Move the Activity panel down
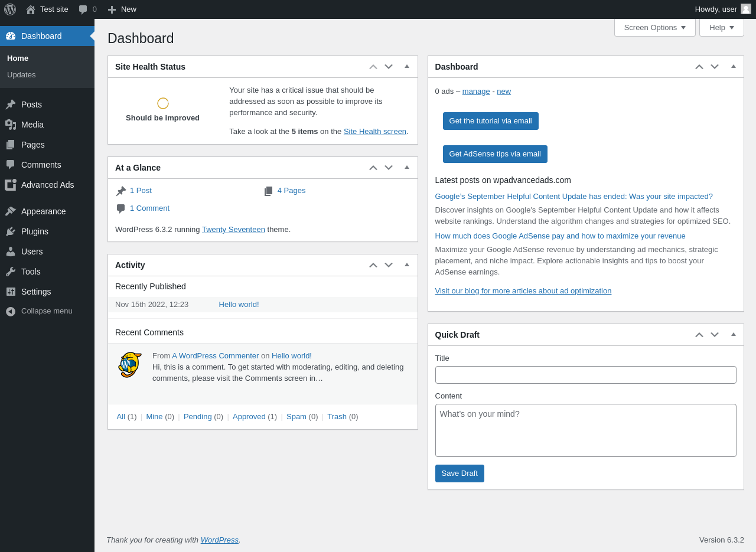756x552 pixels. tap(389, 265)
